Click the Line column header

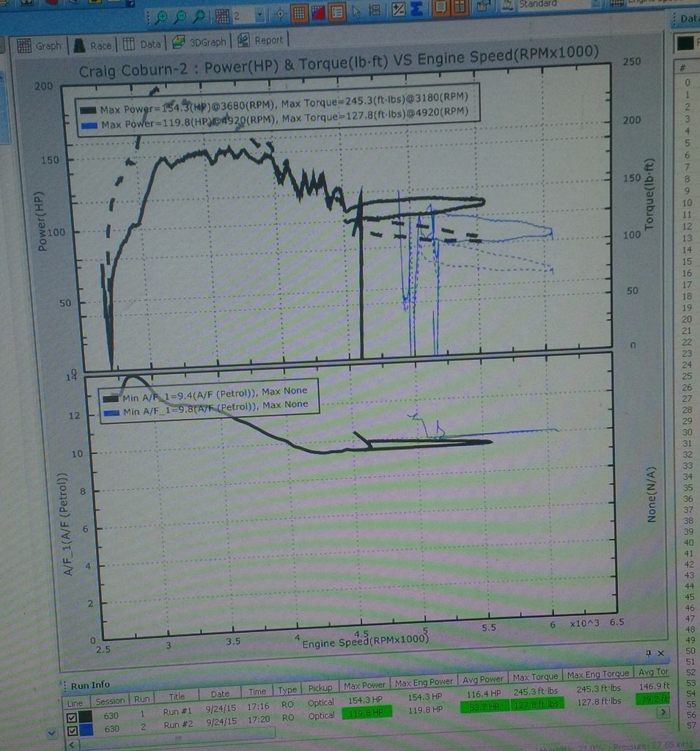(75, 703)
